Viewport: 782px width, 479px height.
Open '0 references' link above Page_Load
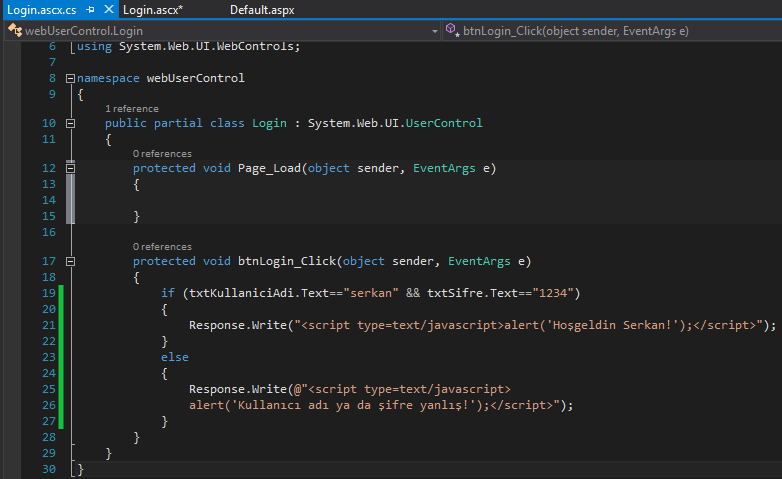click(x=162, y=154)
